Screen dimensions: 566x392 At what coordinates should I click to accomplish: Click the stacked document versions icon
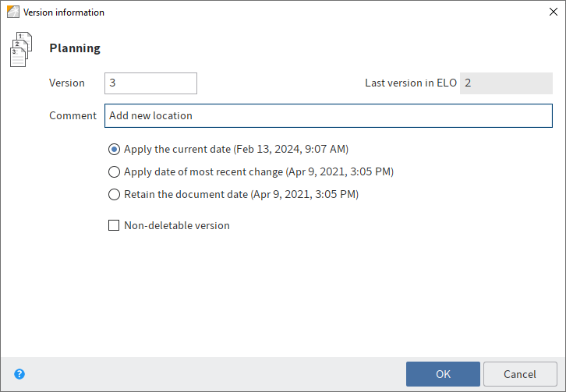[x=21, y=50]
